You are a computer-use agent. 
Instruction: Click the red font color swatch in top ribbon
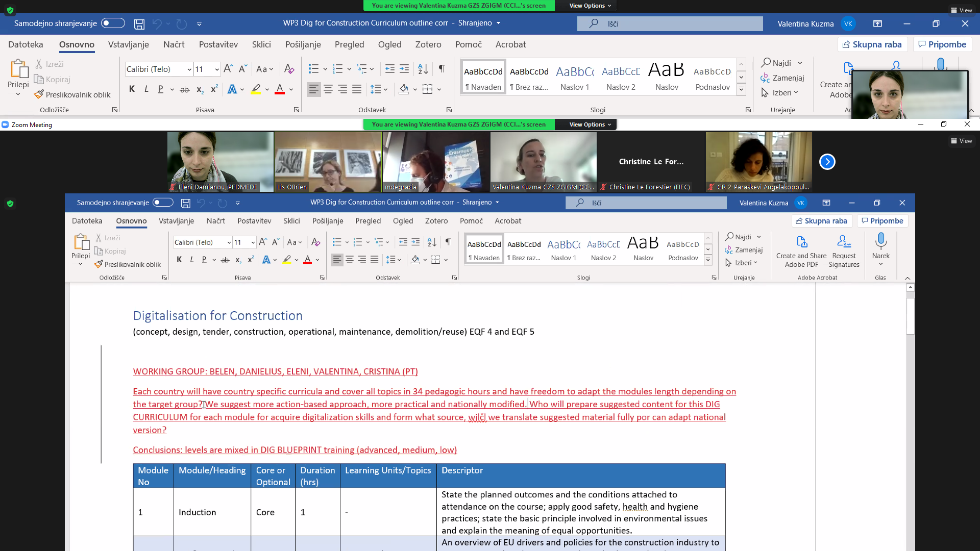pyautogui.click(x=280, y=89)
